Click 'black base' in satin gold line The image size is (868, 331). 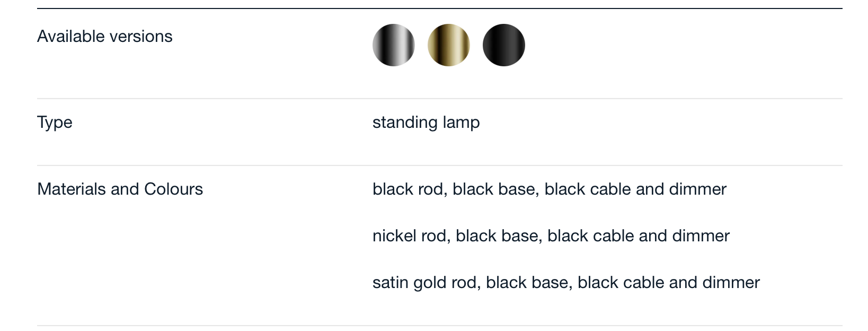click(x=527, y=283)
